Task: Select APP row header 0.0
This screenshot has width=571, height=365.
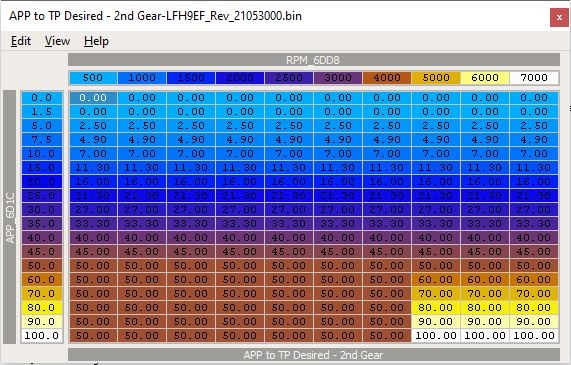Action: click(42, 98)
